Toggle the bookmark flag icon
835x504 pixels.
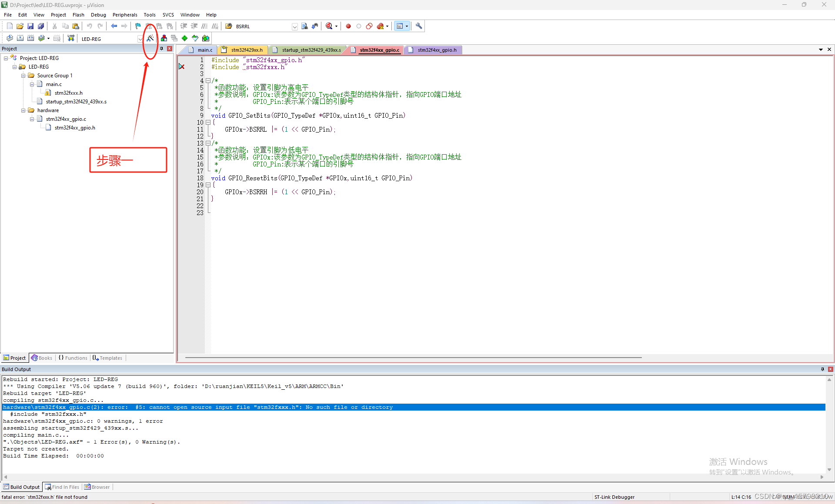(x=138, y=26)
